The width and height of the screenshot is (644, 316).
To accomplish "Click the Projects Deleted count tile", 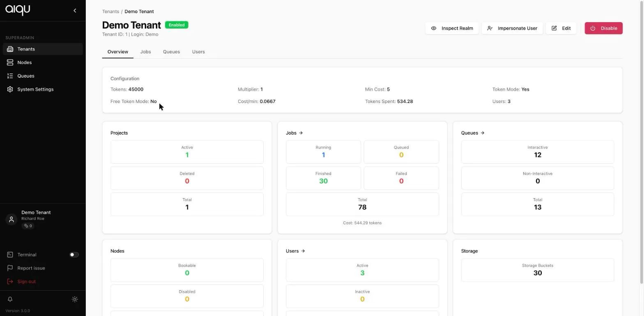I will [x=187, y=178].
